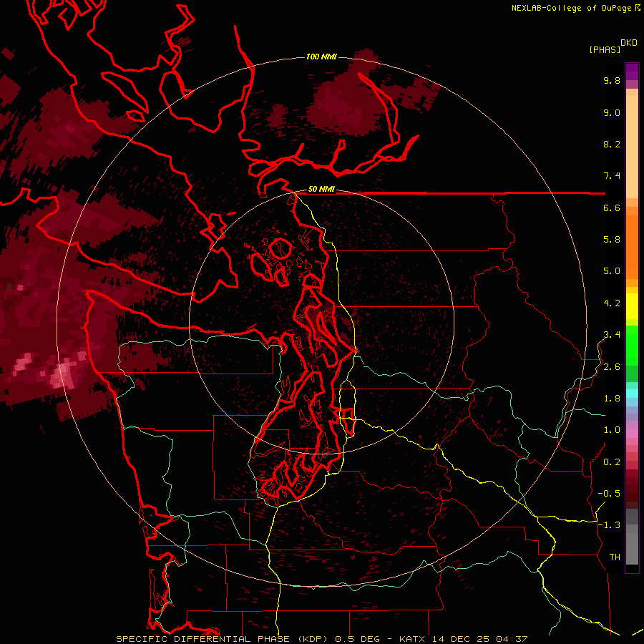Image resolution: width=644 pixels, height=644 pixels.
Task: Click the 0.5 DEG elevation text
Action: point(357,639)
